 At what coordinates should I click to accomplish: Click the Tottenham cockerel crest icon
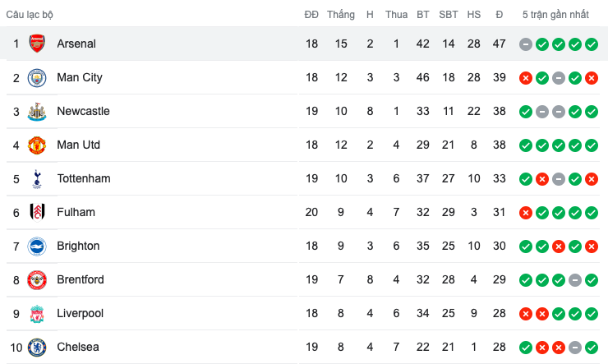(37, 178)
